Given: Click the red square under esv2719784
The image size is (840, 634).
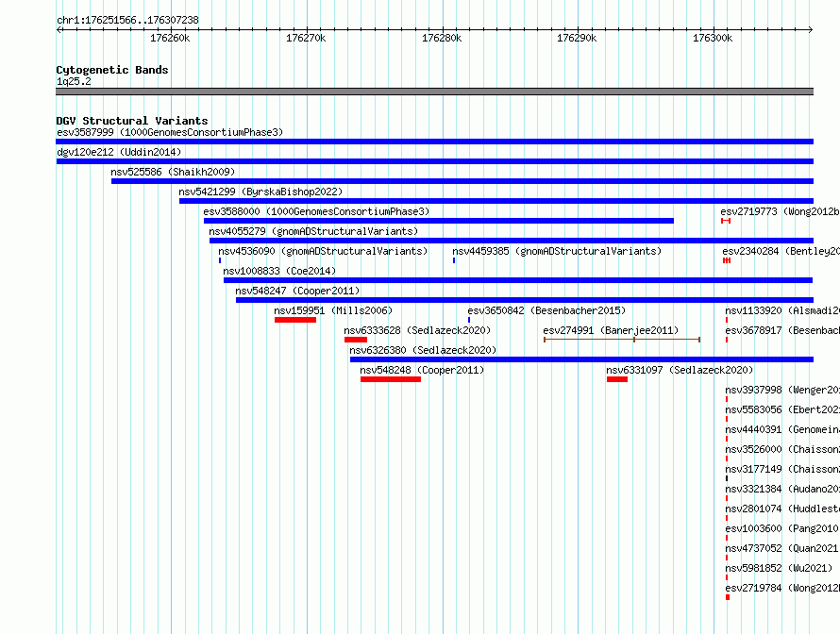Looking at the screenshot, I should point(728,597).
